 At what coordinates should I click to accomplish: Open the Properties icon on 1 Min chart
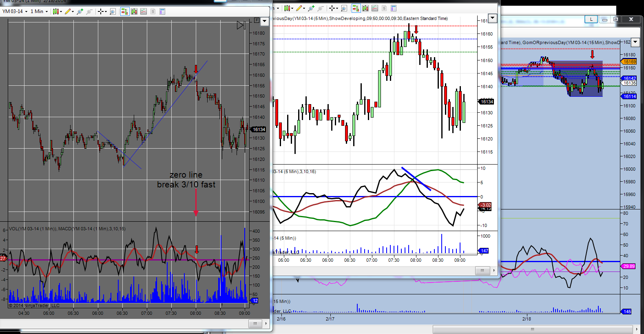(x=162, y=11)
